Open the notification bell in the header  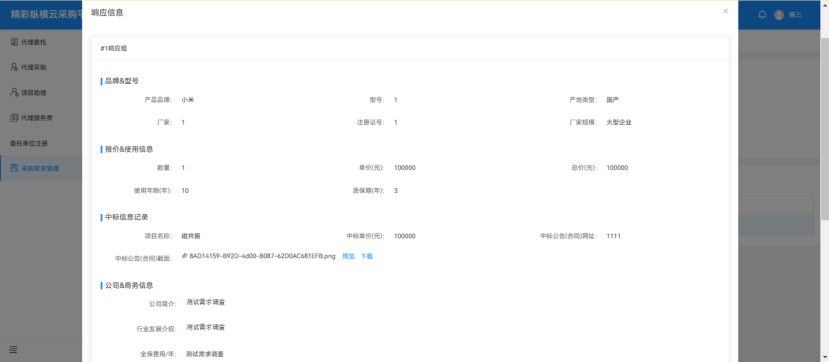[762, 15]
